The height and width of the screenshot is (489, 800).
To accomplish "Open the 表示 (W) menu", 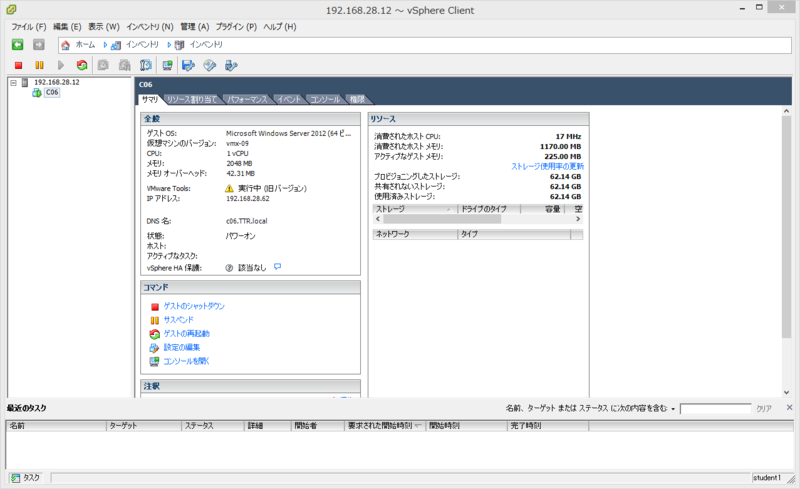I will pyautogui.click(x=104, y=27).
